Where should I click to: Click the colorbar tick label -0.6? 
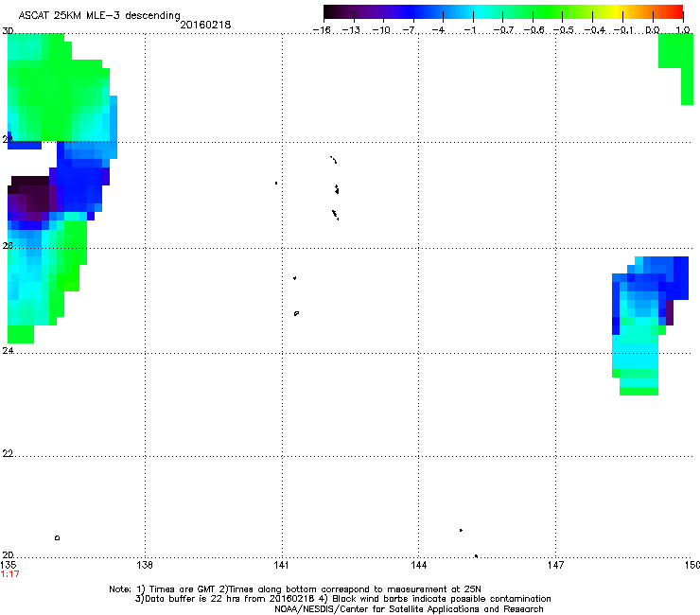tap(534, 30)
